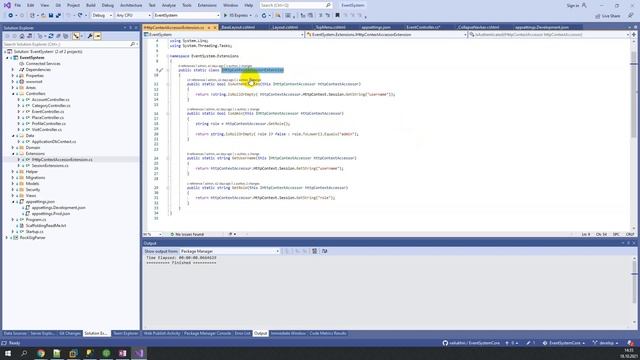Screen dimensions: 640x360
Task: Open the Build menu
Action: (91, 5)
